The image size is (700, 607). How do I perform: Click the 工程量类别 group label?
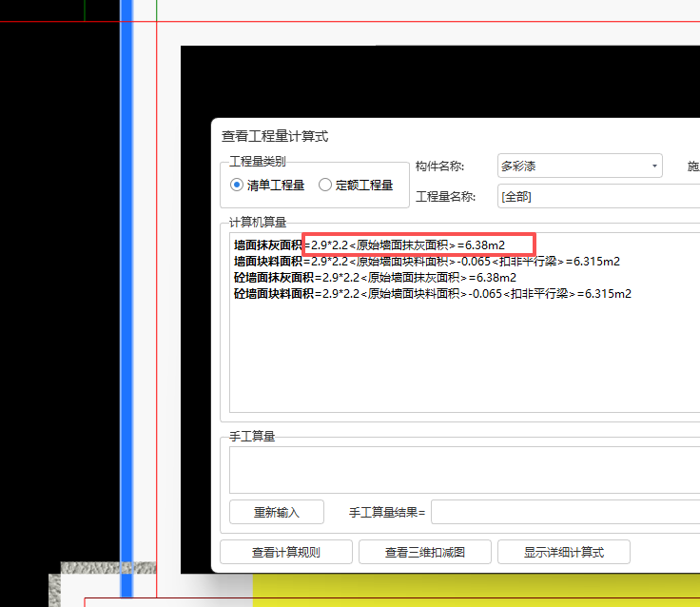tap(258, 161)
